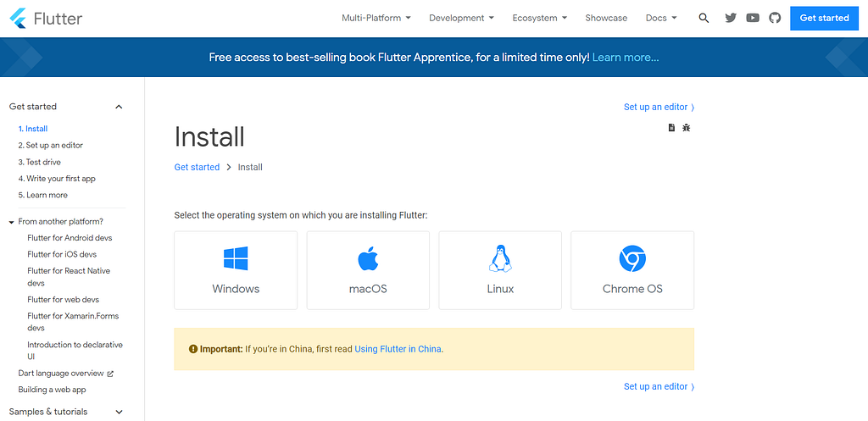Click the Linux card label

point(500,289)
